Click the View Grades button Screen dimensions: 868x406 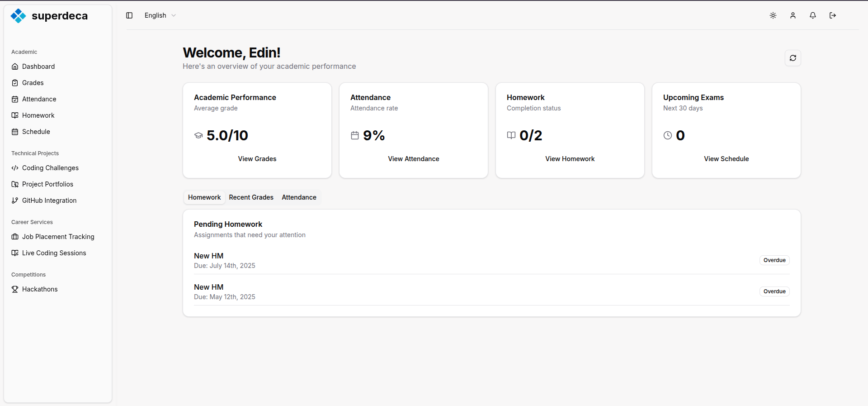point(257,159)
